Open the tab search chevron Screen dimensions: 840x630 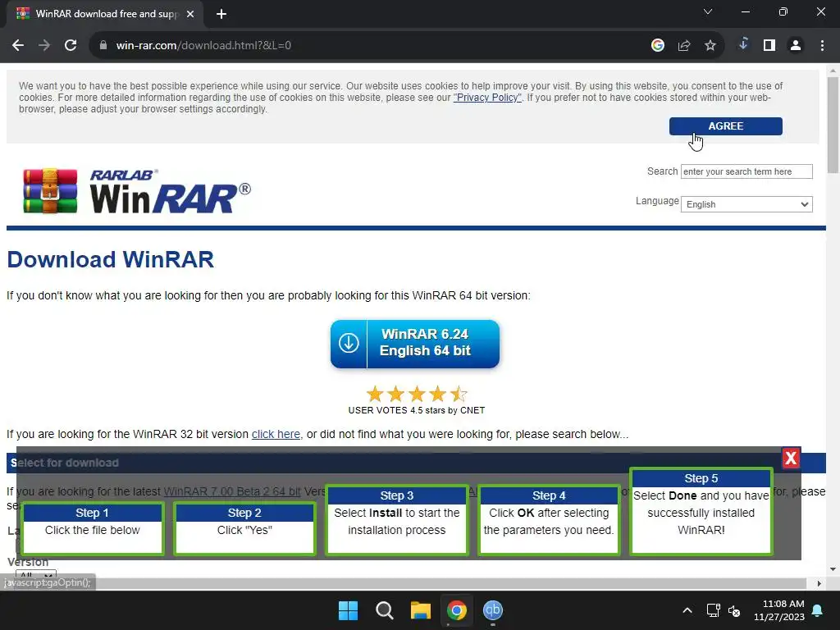[708, 11]
